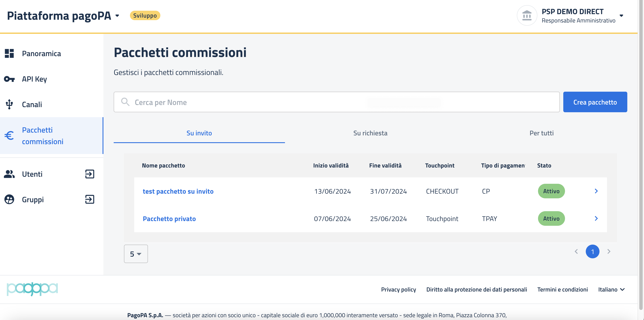Click the Canali USB-style icon
The height and width of the screenshot is (320, 644).
(9, 104)
